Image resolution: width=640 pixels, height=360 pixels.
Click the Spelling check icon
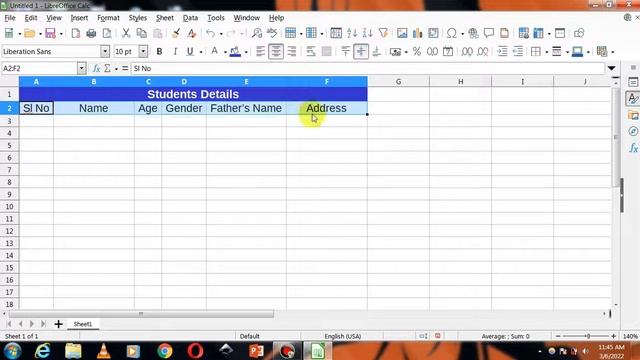click(272, 33)
